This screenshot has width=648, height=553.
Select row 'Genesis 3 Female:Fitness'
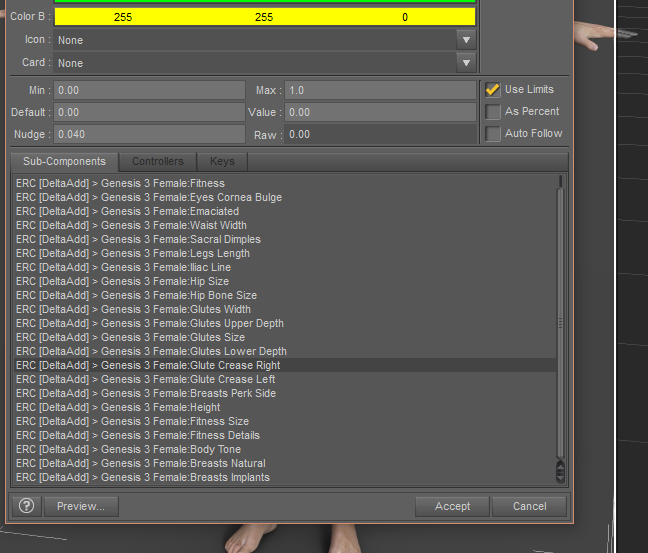coord(285,183)
